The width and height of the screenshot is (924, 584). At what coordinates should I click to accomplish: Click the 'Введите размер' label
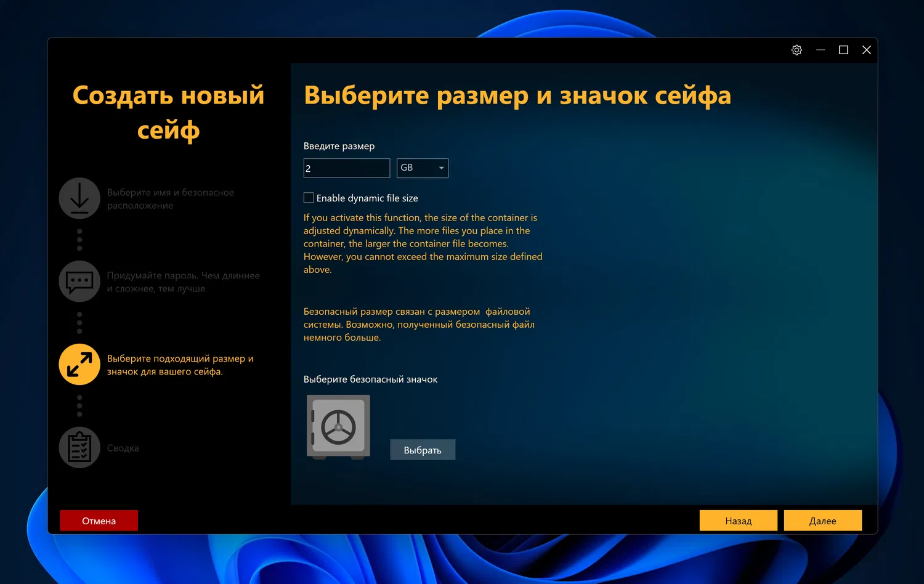click(339, 146)
